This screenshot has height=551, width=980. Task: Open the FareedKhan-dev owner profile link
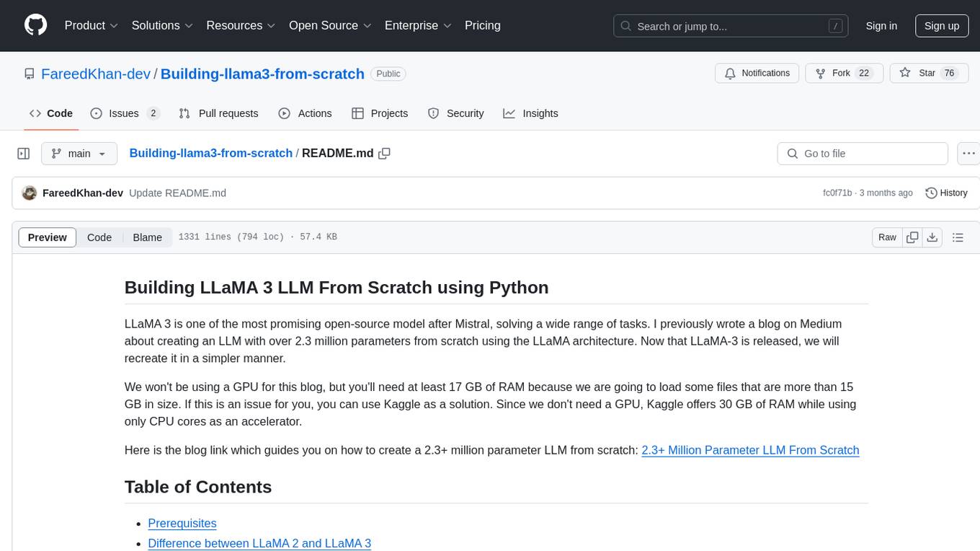point(96,74)
